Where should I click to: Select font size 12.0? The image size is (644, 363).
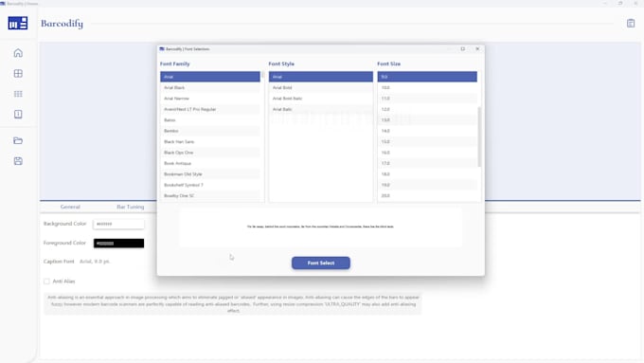point(427,109)
